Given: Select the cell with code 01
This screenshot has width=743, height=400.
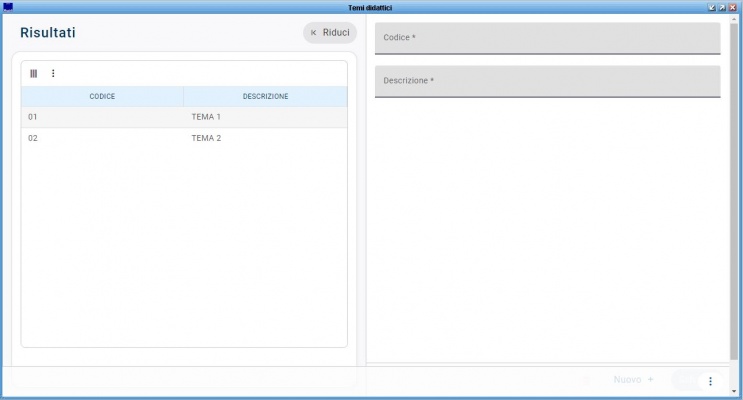Looking at the screenshot, I should [x=102, y=117].
